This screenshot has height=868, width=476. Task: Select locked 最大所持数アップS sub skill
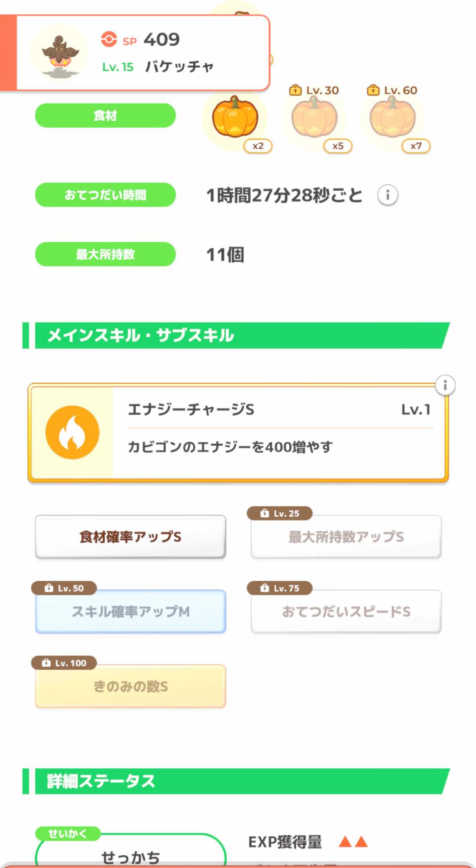pyautogui.click(x=346, y=537)
